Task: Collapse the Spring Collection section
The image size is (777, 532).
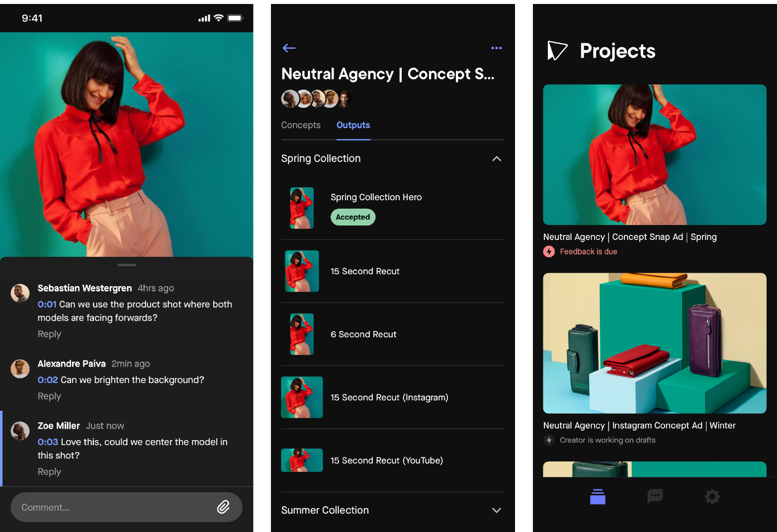Action: (x=496, y=158)
